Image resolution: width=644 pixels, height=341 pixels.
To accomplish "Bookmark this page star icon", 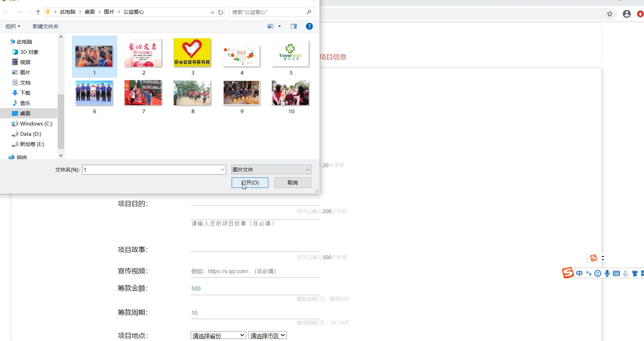I will pyautogui.click(x=610, y=14).
